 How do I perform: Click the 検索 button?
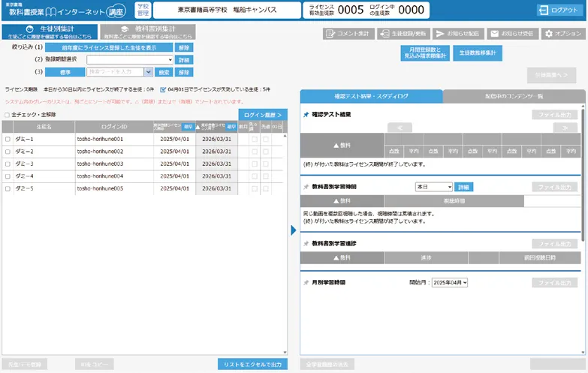pos(164,72)
